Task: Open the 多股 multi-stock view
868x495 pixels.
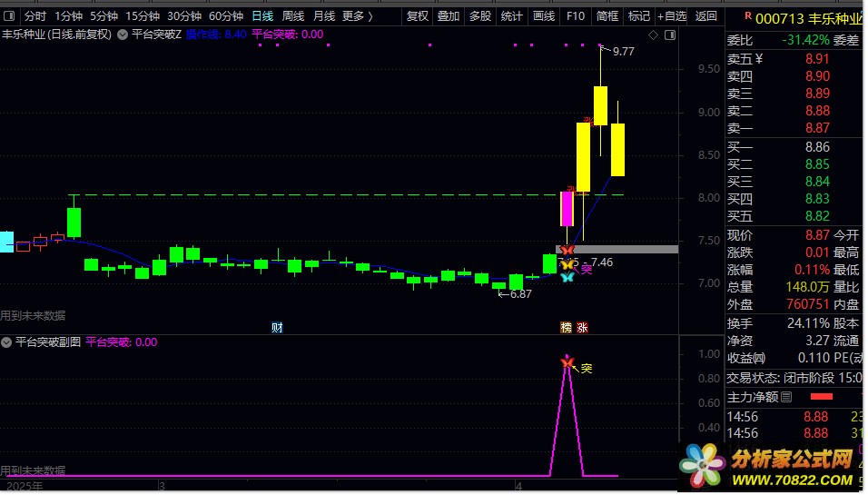Action: (480, 16)
